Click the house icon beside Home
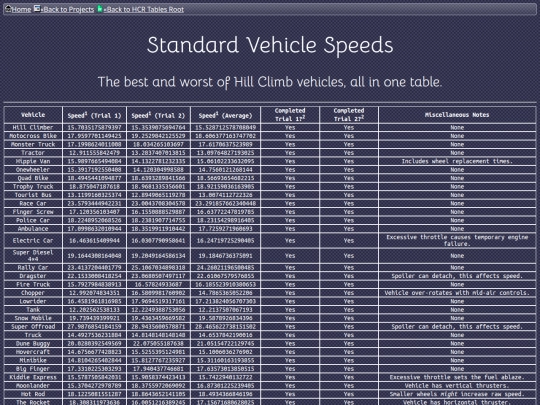Screen dimensions: 540x405 coord(8,9)
